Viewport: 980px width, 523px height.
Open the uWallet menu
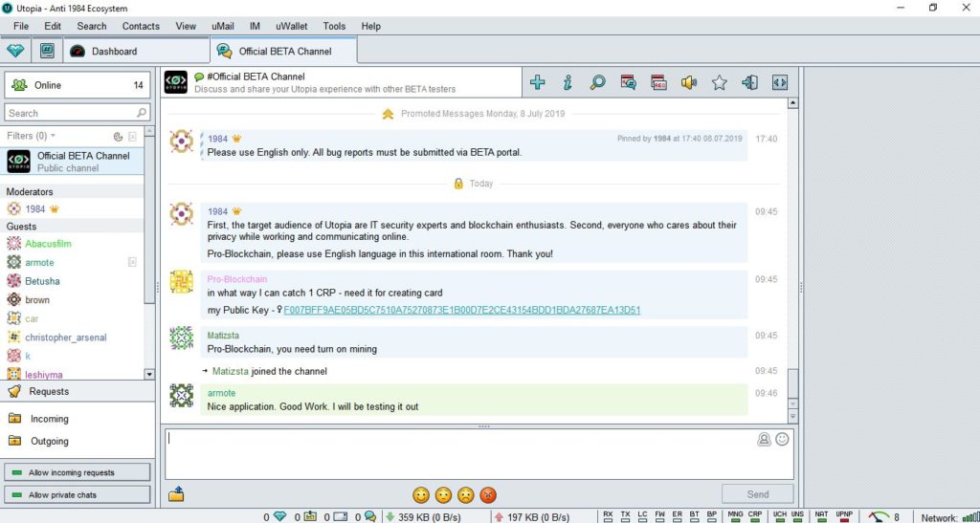click(x=291, y=26)
